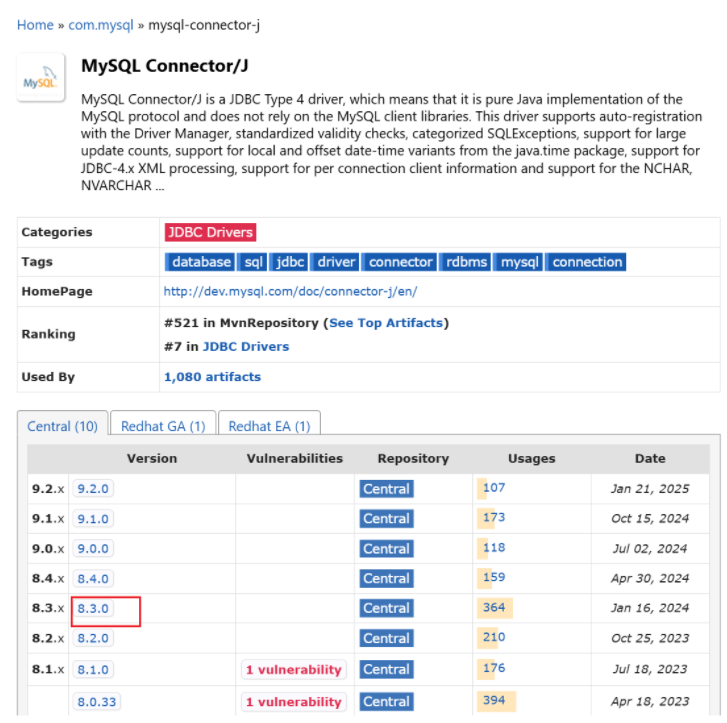Open version 8.1.0
This screenshot has width=727, height=723.
click(x=93, y=670)
